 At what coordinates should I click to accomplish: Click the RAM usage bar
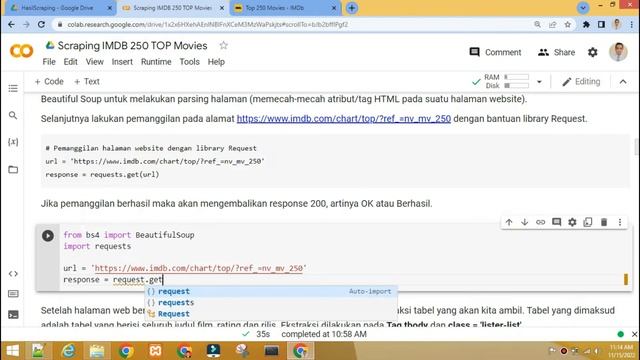point(516,77)
